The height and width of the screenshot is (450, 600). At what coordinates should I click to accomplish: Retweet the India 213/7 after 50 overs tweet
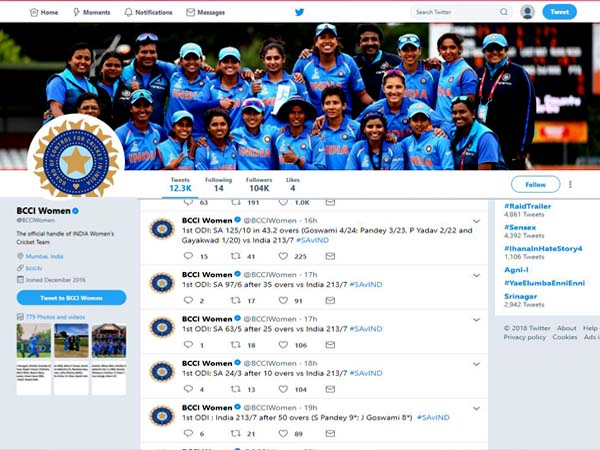pos(235,433)
